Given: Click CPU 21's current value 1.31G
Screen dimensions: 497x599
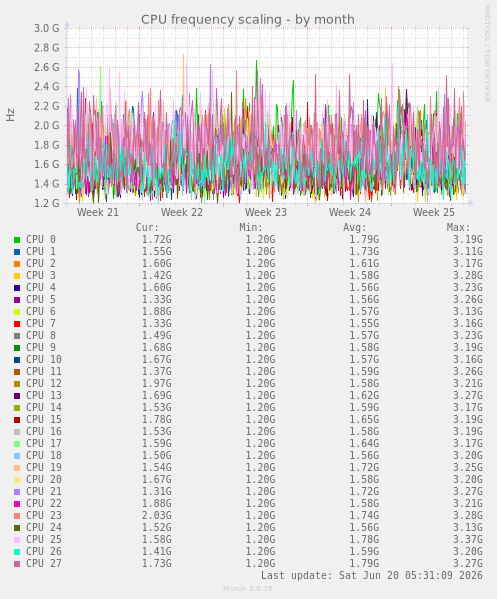Looking at the screenshot, I should click(x=157, y=492).
